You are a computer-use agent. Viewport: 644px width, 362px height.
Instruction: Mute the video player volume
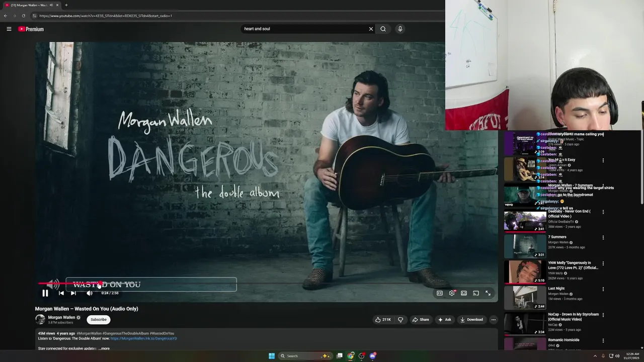tap(90, 293)
